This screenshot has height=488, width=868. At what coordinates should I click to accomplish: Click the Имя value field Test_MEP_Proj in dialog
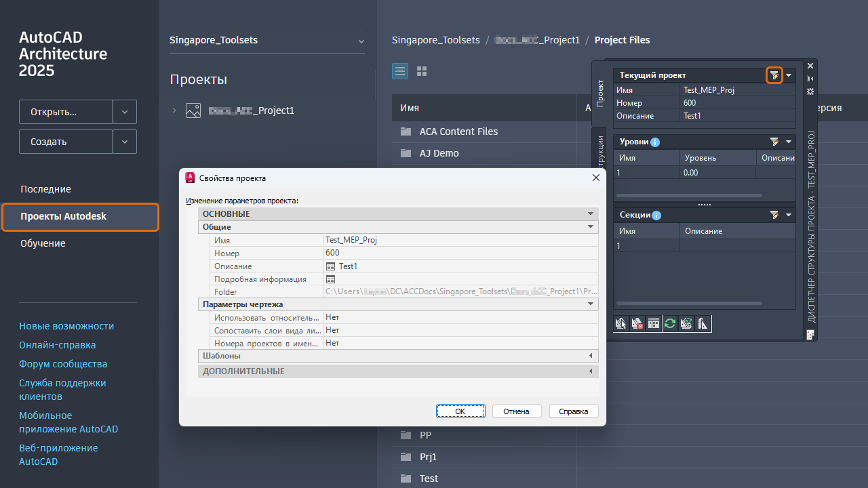(460, 240)
